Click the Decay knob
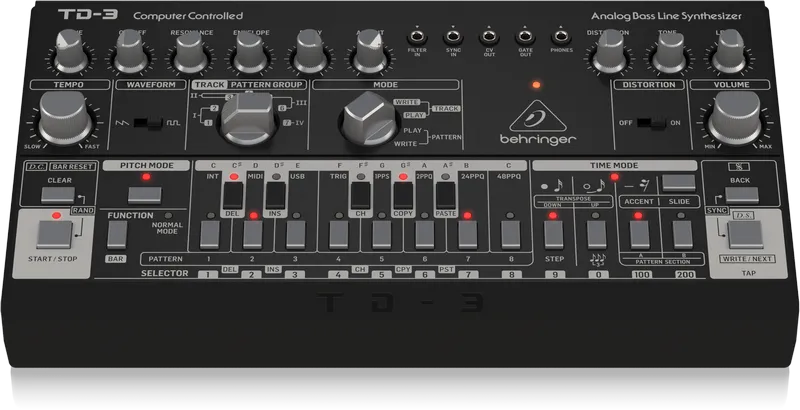This screenshot has height=410, width=800. [310, 53]
